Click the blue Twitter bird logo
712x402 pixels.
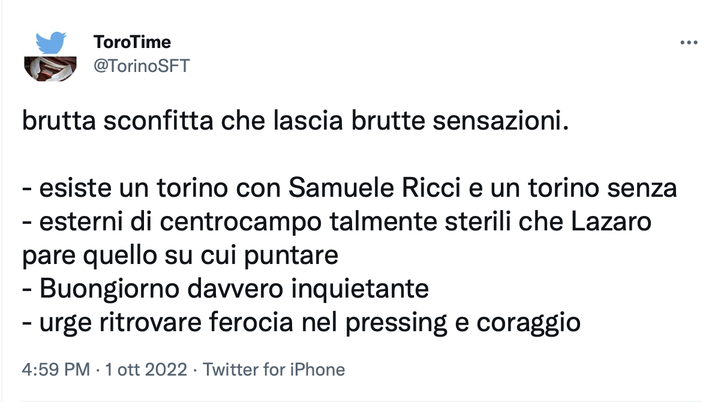51,43
